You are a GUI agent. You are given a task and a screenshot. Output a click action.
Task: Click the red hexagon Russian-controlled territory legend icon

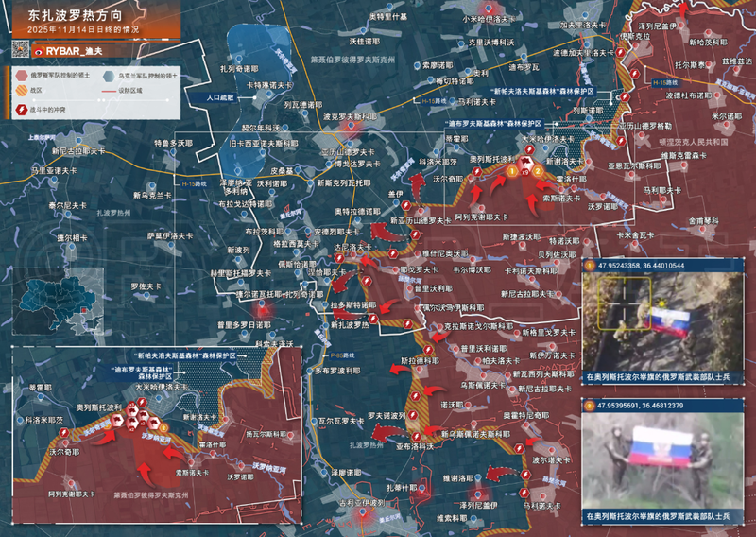pyautogui.click(x=21, y=74)
